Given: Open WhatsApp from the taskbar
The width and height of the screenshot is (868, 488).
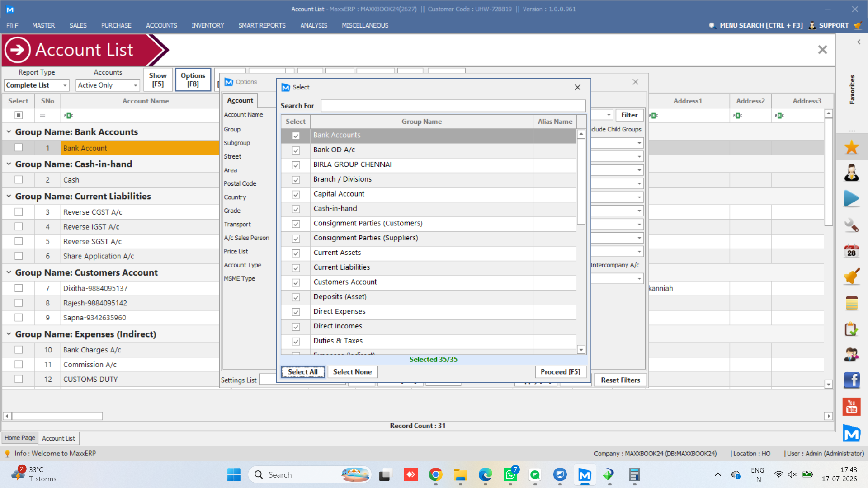Looking at the screenshot, I should (510, 474).
